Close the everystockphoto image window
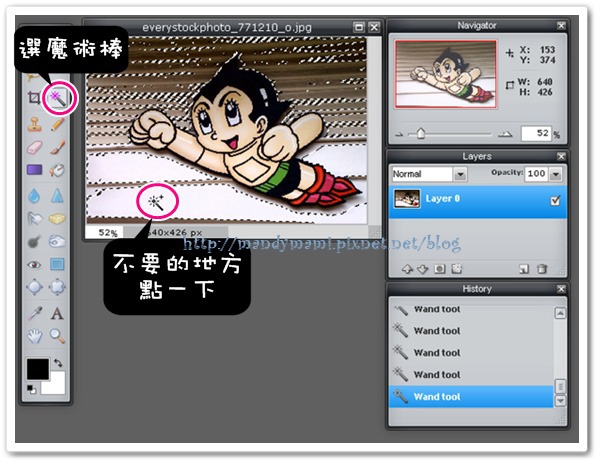This screenshot has height=464, width=600. click(374, 27)
